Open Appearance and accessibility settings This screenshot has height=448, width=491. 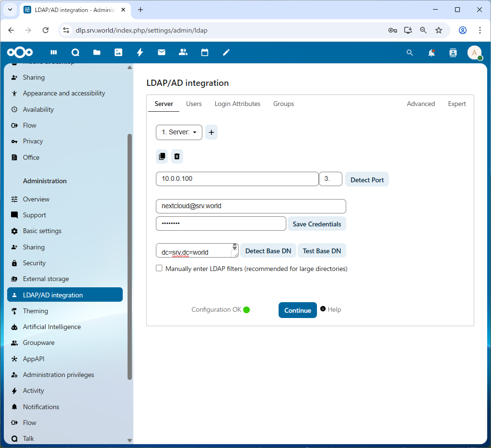65,94
